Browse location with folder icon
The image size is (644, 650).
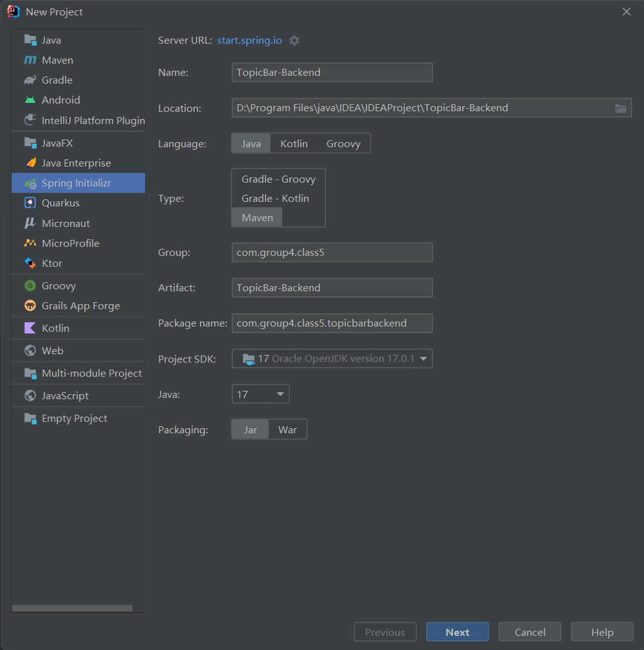(620, 108)
